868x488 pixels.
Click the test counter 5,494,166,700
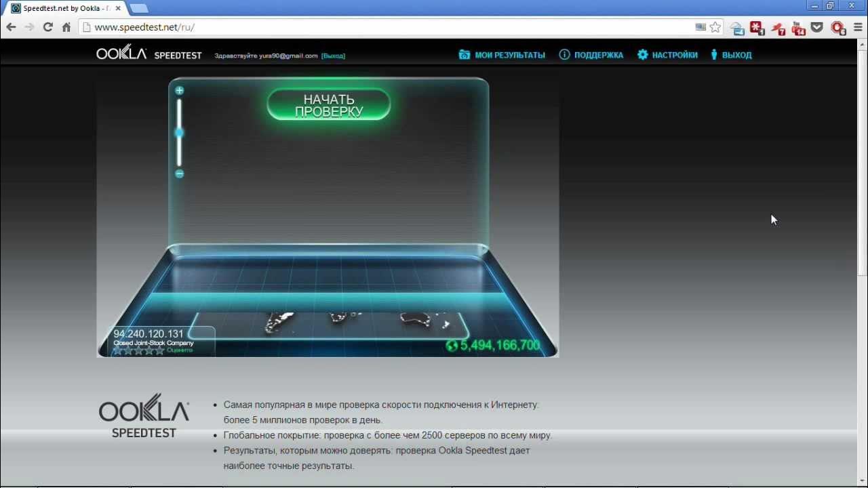pos(500,346)
